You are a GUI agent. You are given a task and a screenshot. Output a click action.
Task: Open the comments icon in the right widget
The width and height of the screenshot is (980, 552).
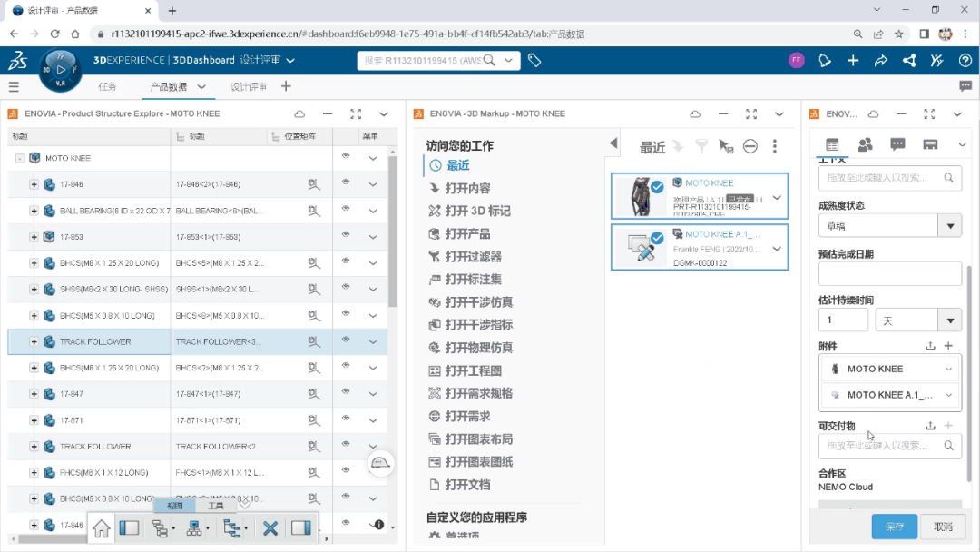[897, 144]
